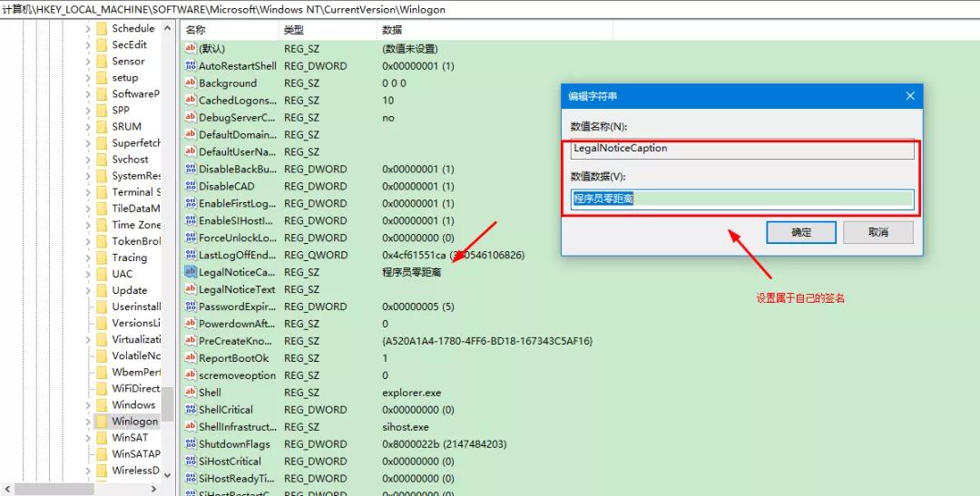Expand the Tracing tree node
The width and height of the screenshot is (980, 496).
[88, 258]
